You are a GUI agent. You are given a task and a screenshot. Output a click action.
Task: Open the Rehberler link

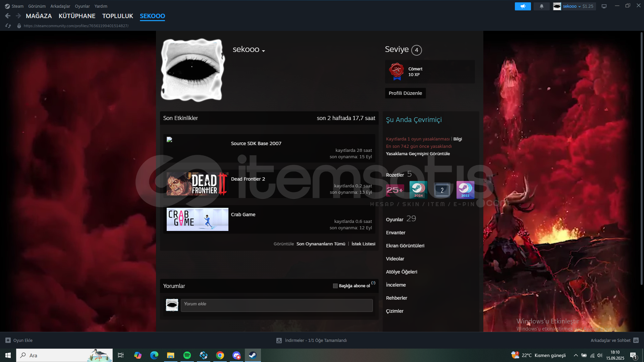[x=396, y=298]
